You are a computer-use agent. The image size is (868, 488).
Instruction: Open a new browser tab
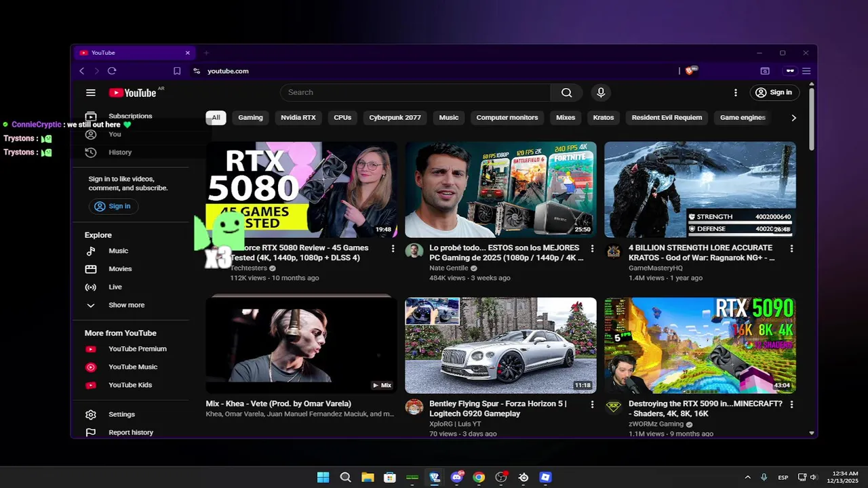(206, 53)
